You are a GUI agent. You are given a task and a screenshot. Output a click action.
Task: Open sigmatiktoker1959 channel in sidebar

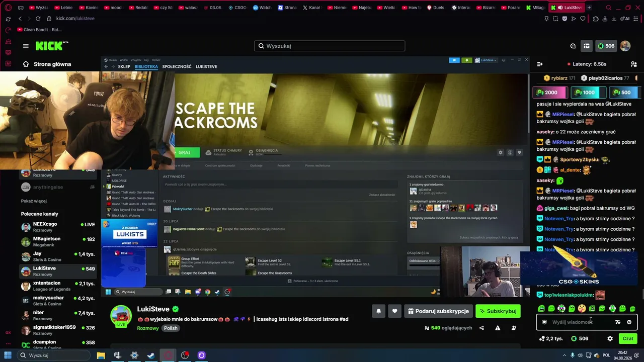(x=58, y=330)
